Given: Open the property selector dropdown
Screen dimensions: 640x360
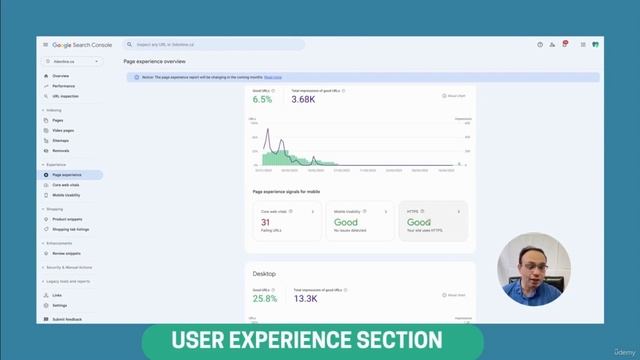Looking at the screenshot, I should click(72, 62).
